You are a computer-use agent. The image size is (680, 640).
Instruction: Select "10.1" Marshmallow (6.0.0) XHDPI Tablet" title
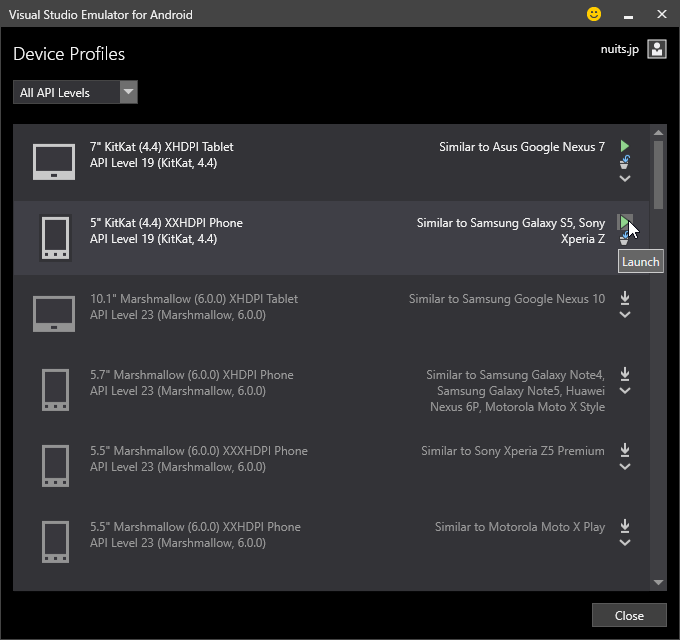[194, 299]
